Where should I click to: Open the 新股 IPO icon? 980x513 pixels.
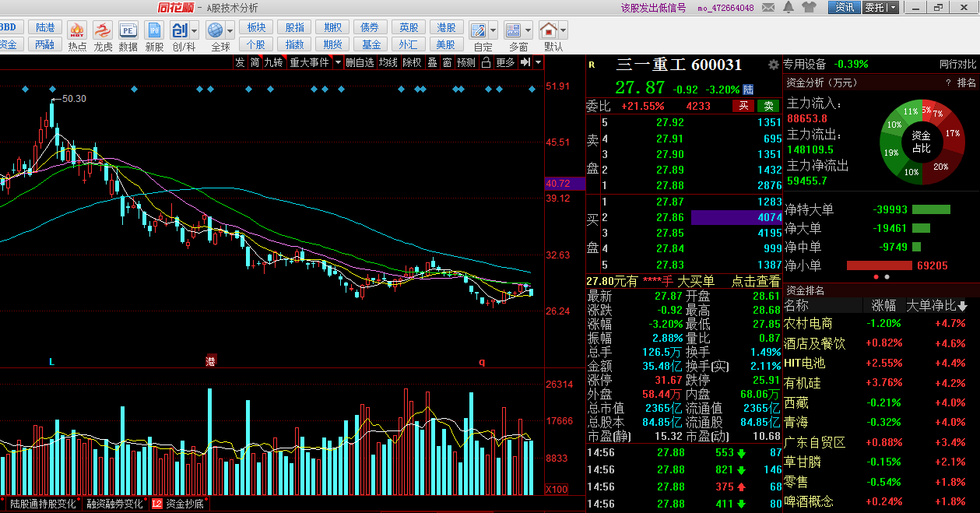coord(154,31)
